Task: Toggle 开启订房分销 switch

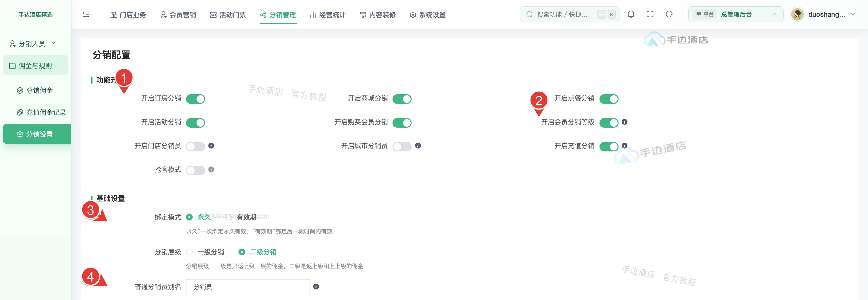Action: [x=196, y=99]
